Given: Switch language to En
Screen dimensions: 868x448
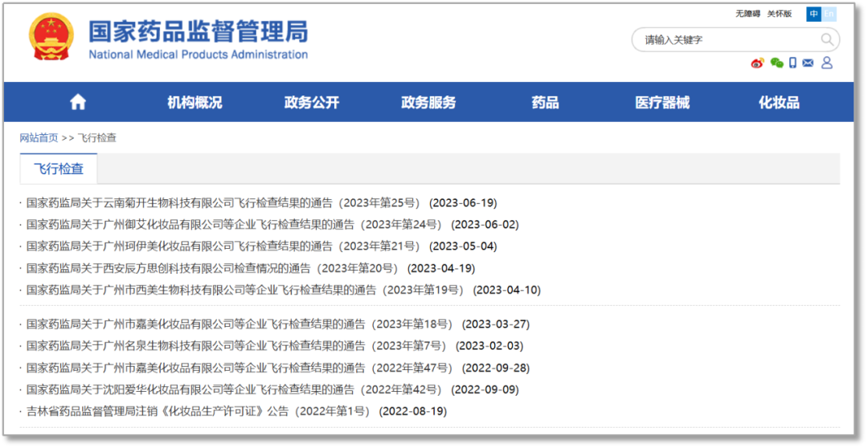Looking at the screenshot, I should (x=829, y=14).
